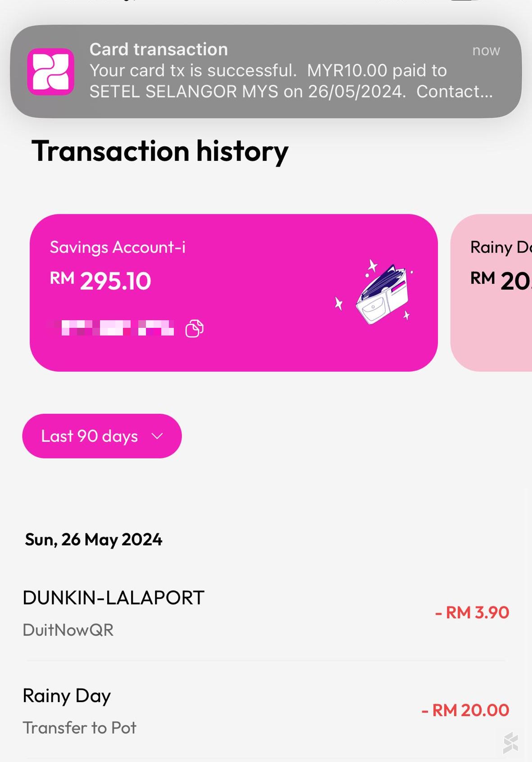Select the Transfer to Pot entry icon
The height and width of the screenshot is (762, 532).
[80, 728]
